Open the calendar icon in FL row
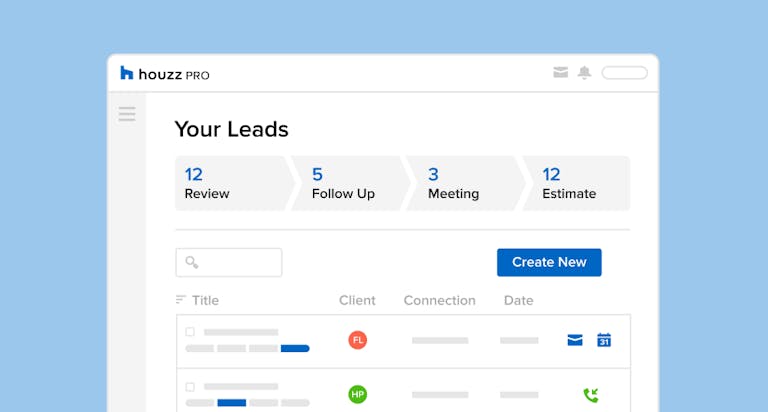This screenshot has height=412, width=768. [604, 340]
